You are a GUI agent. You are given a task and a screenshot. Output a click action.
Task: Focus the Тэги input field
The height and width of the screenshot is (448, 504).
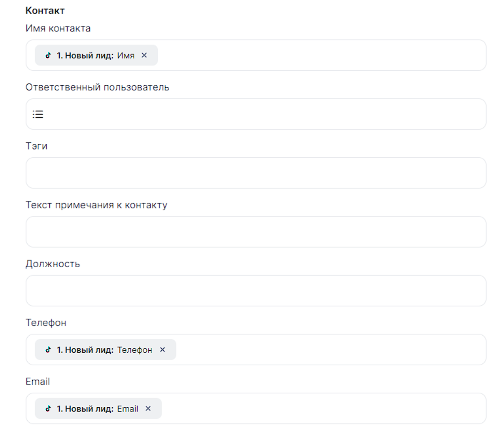tap(256, 173)
